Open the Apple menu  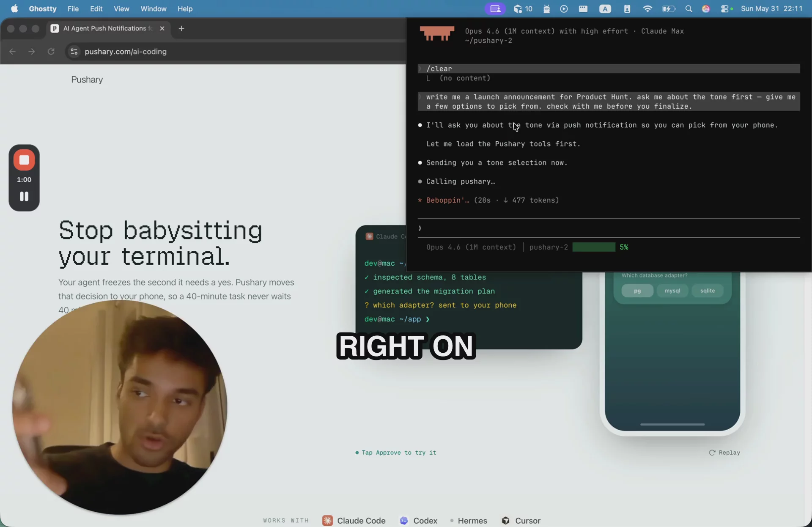(14, 8)
